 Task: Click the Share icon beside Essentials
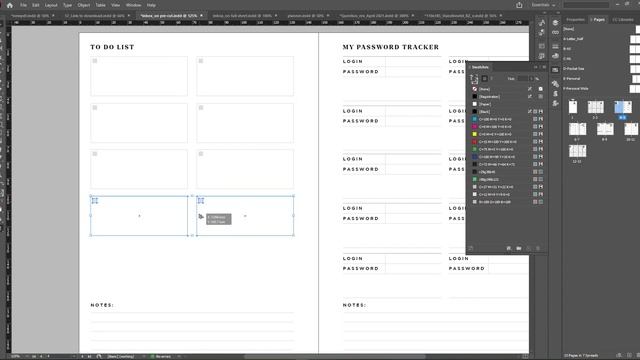pyautogui.click(x=519, y=5)
